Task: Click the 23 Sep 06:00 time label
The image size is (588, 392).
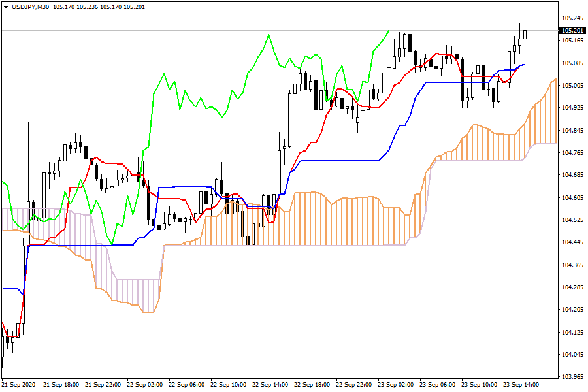Action: pyautogui.click(x=438, y=385)
